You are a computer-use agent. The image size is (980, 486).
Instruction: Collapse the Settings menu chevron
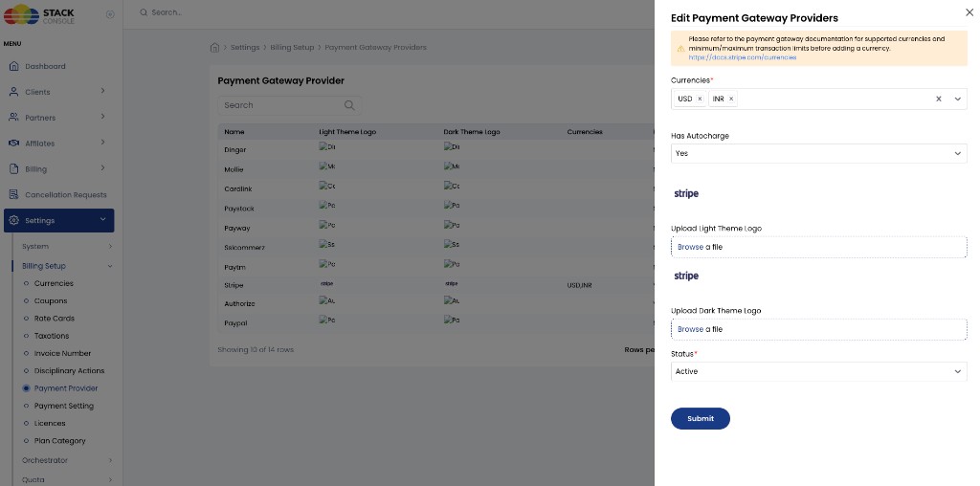click(x=102, y=219)
